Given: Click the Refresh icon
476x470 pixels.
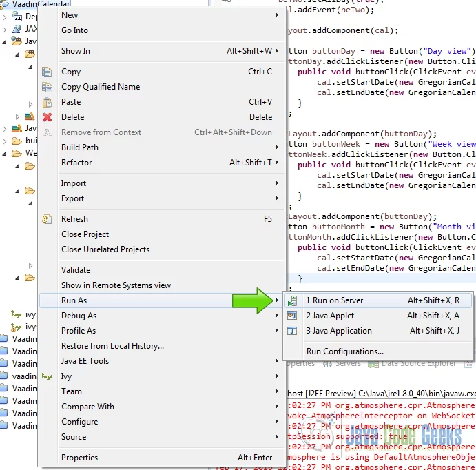Looking at the screenshot, I should coord(47,219).
